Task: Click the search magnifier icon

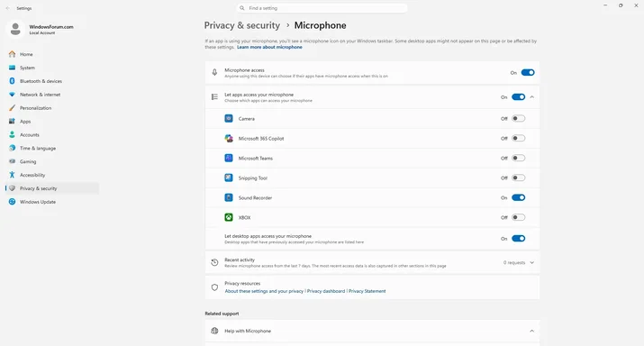Action: (242, 8)
